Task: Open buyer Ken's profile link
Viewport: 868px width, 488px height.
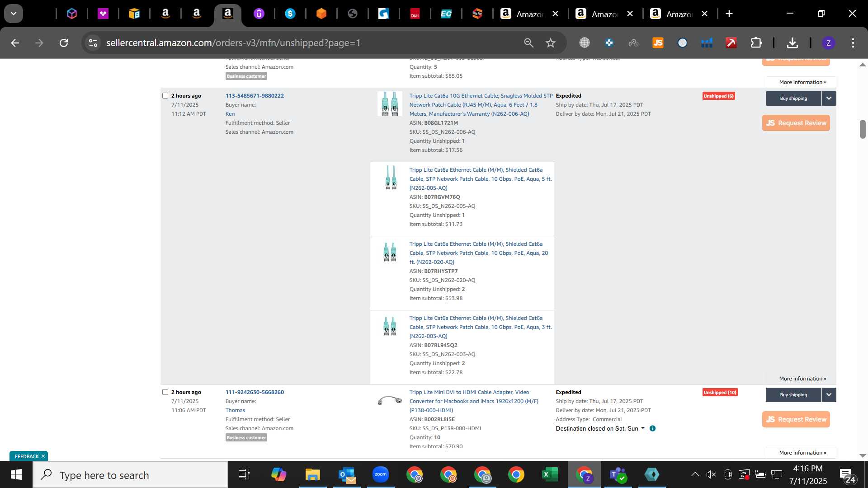Action: (230, 114)
